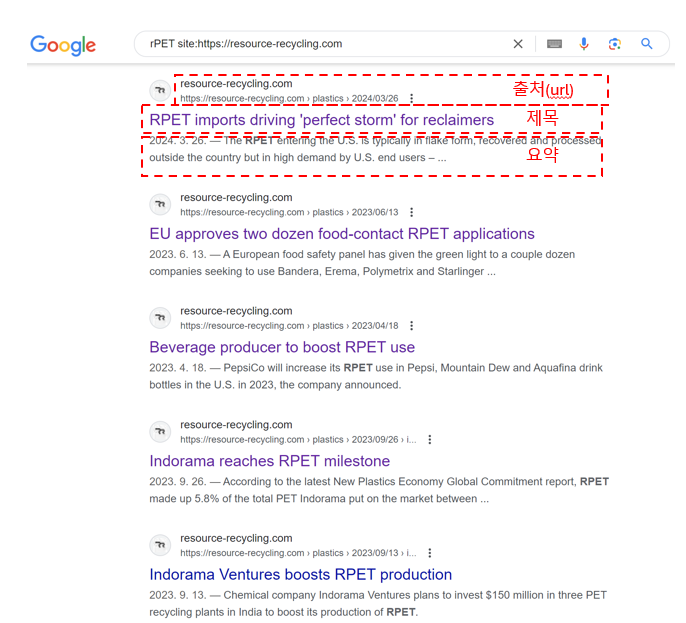The width and height of the screenshot is (686, 623).
Task: Click the URL breadcrumb ending in 2024/03/26
Action: [289, 98]
